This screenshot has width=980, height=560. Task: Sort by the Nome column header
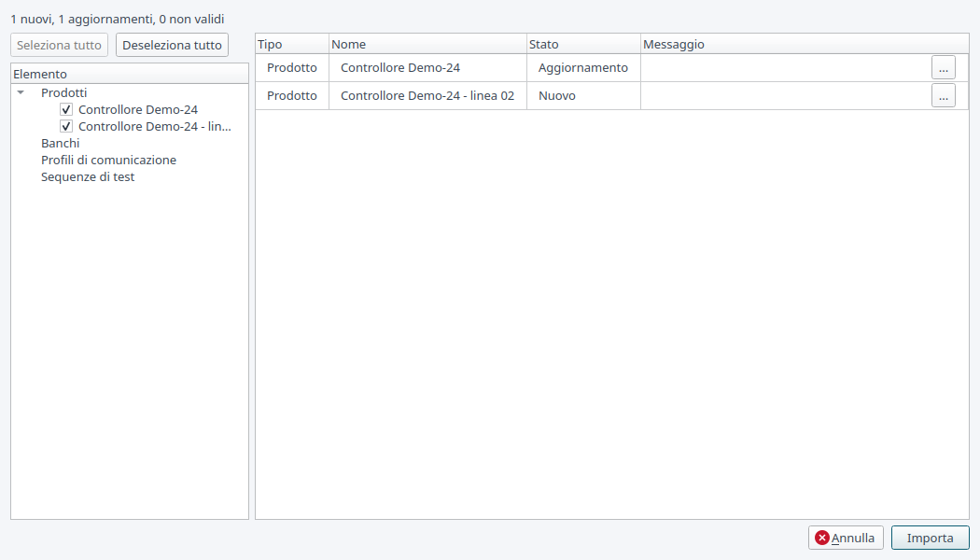(427, 44)
